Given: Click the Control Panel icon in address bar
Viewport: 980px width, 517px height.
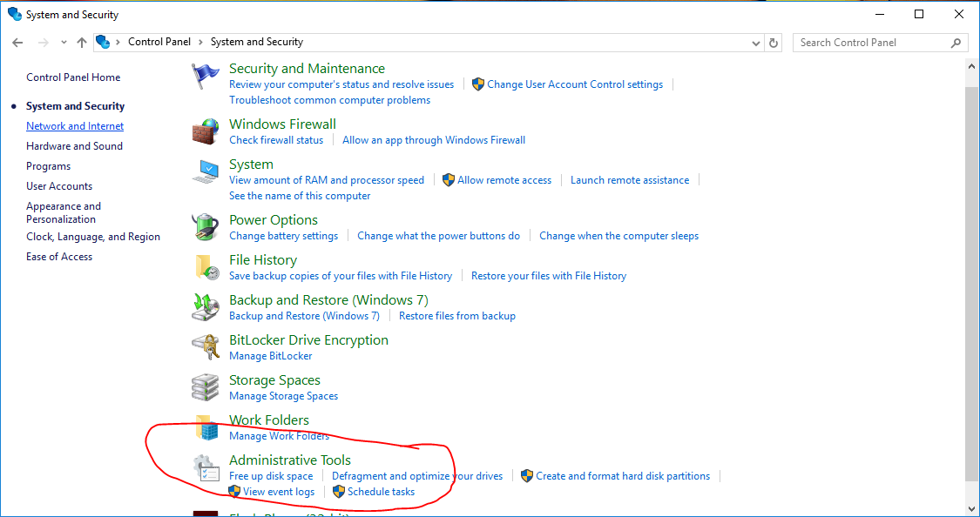Looking at the screenshot, I should click(x=103, y=42).
